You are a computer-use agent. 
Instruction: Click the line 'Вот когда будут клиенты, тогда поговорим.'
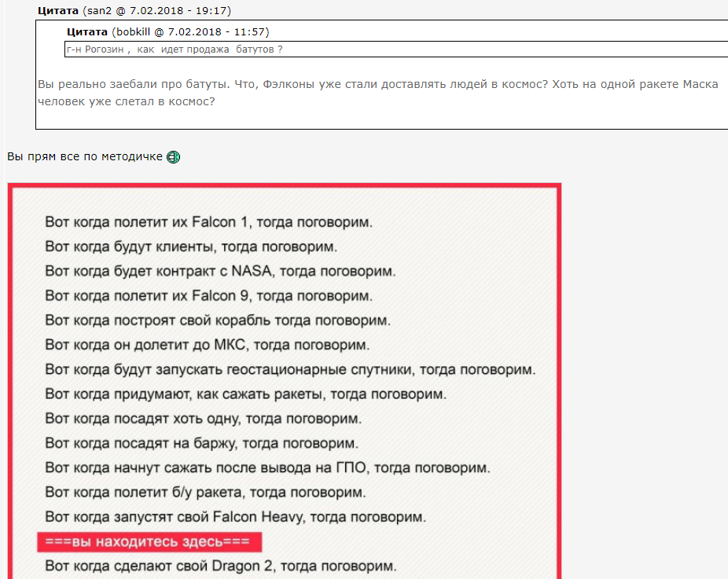pyautogui.click(x=191, y=247)
